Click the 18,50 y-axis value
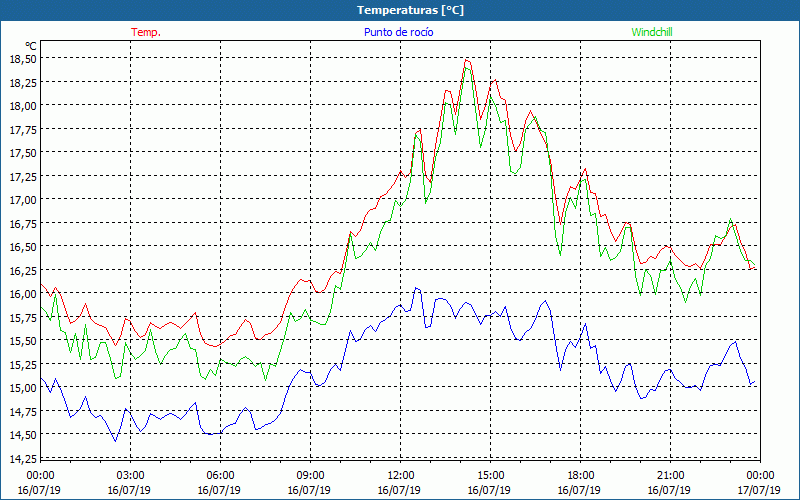Screen dimensions: 800x500 point(23,59)
